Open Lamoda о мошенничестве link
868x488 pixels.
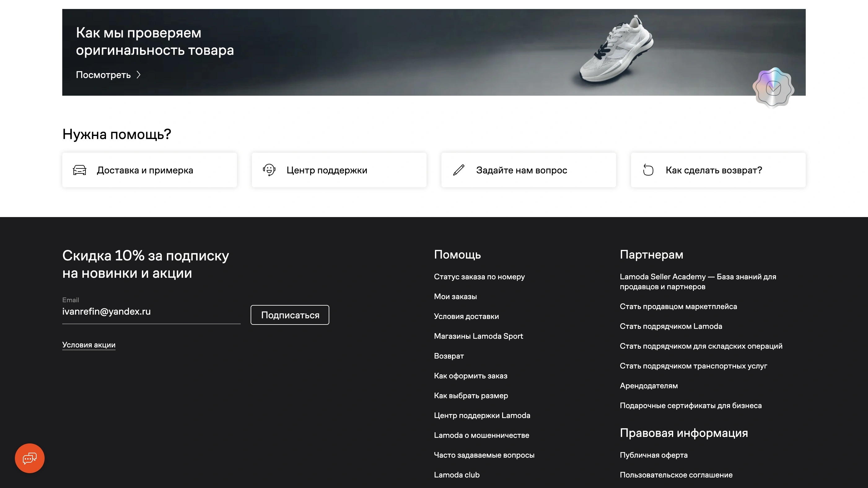click(x=481, y=435)
